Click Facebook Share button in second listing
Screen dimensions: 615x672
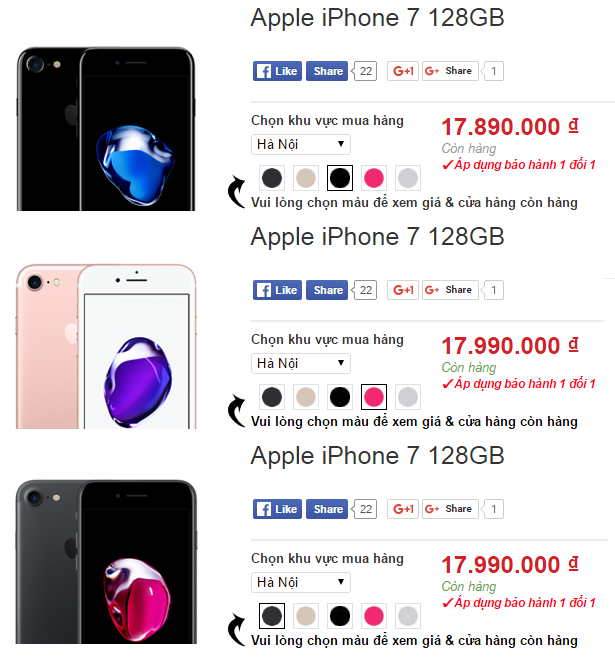click(327, 290)
